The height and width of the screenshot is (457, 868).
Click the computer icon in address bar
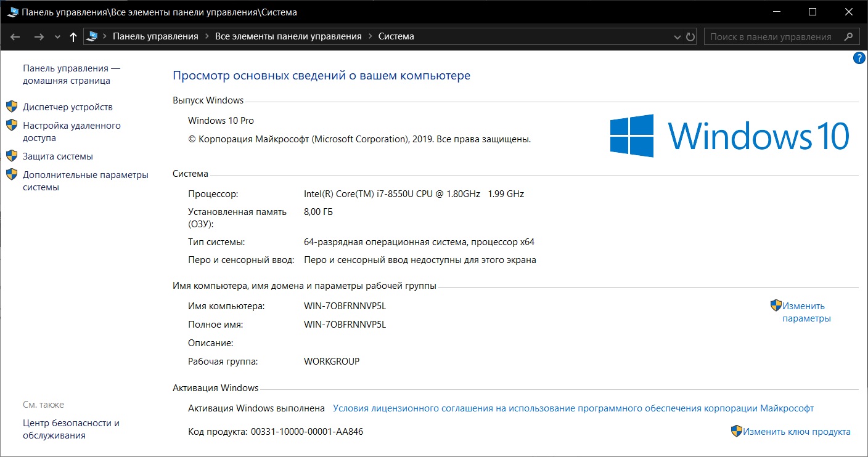pyautogui.click(x=92, y=36)
